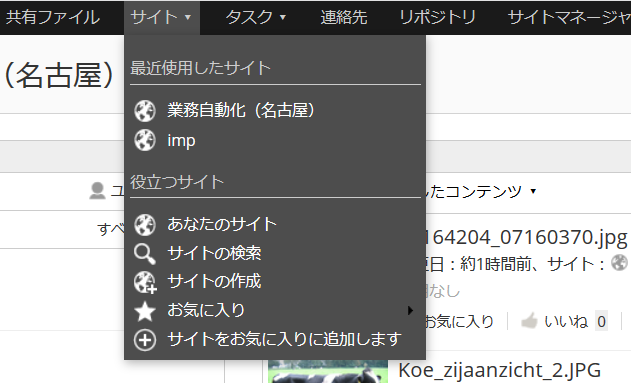Open the Koe_zijaanzicht_2.JPG file link
The width and height of the screenshot is (631, 383).
pyautogui.click(x=499, y=370)
